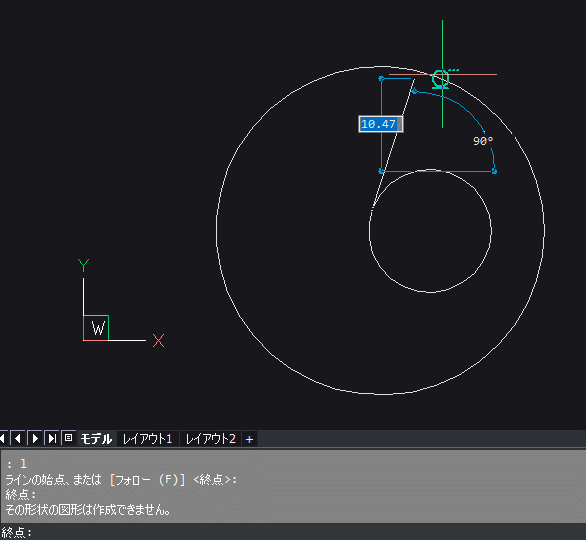Screen dimensions: 586x540
Task: Go to the last layout tab arrow
Action: click(52, 438)
